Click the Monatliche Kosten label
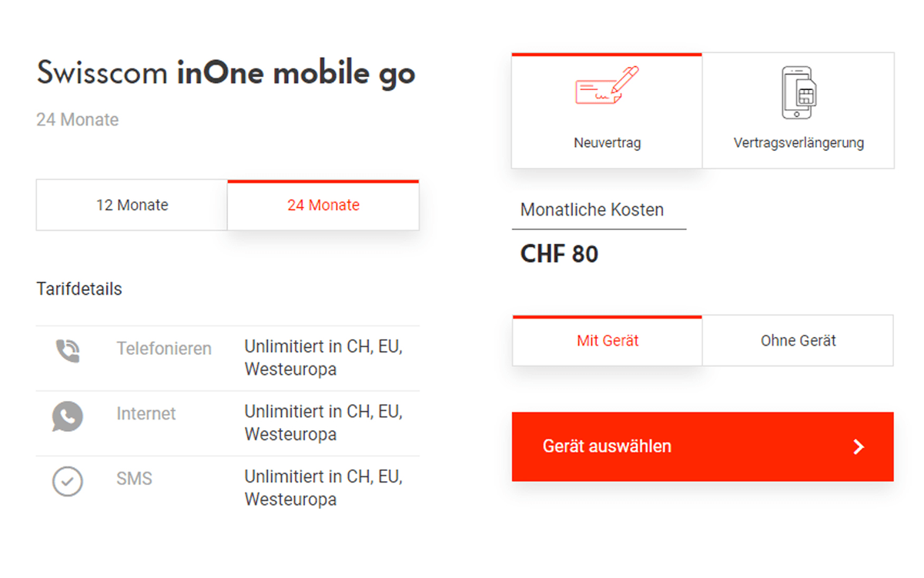924x578 pixels. pyautogui.click(x=591, y=210)
